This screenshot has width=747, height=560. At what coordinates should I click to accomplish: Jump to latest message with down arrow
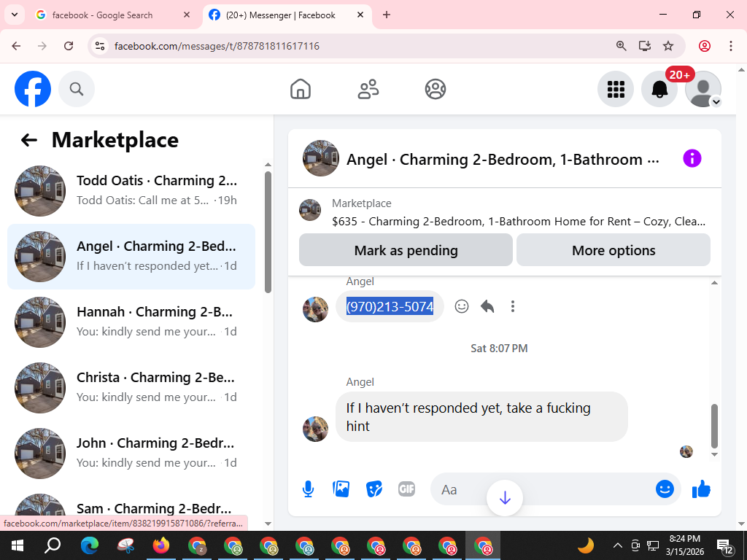[x=505, y=498]
